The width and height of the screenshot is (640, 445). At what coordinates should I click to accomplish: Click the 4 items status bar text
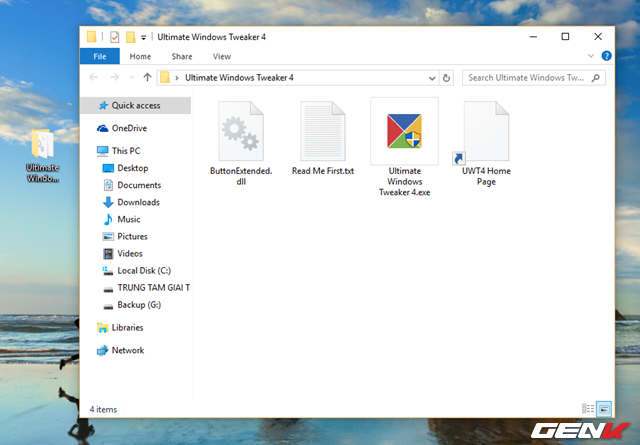click(103, 409)
